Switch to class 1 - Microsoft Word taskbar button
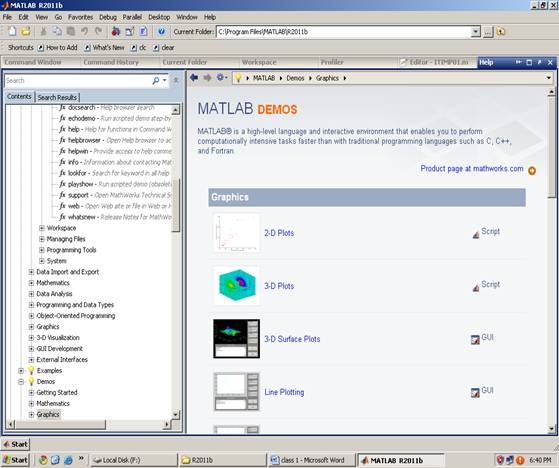This screenshot has width=559, height=468. click(x=311, y=460)
